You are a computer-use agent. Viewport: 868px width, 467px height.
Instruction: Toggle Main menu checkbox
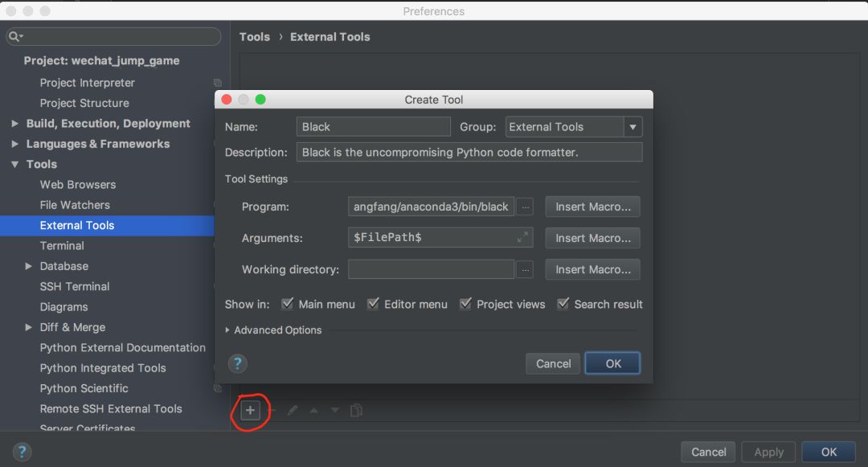click(287, 303)
